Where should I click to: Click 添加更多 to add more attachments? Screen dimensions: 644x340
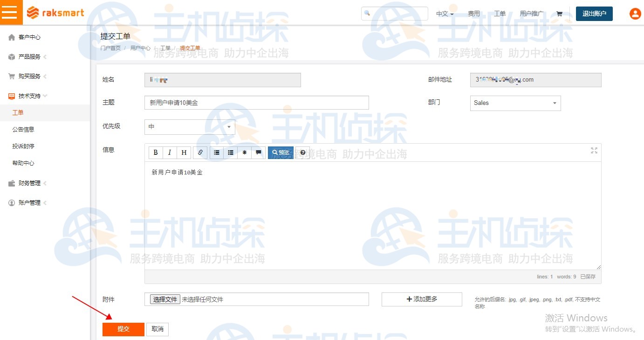coord(421,299)
